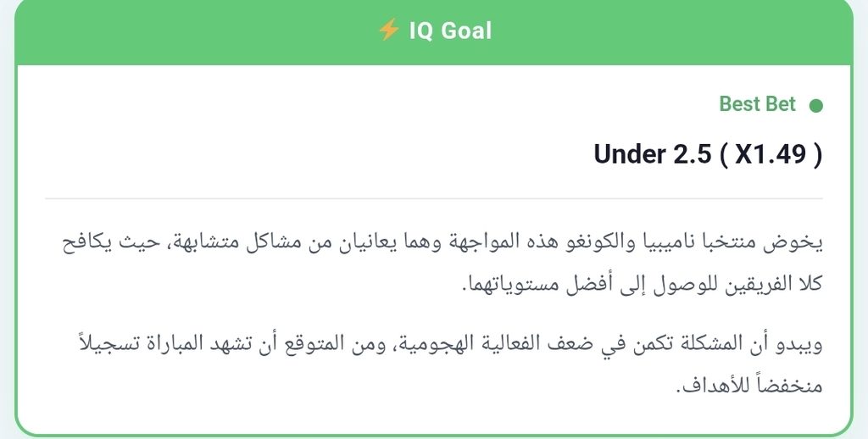Click the line starting with كلا الفريقين
The height and width of the screenshot is (439, 868).
tap(643, 284)
